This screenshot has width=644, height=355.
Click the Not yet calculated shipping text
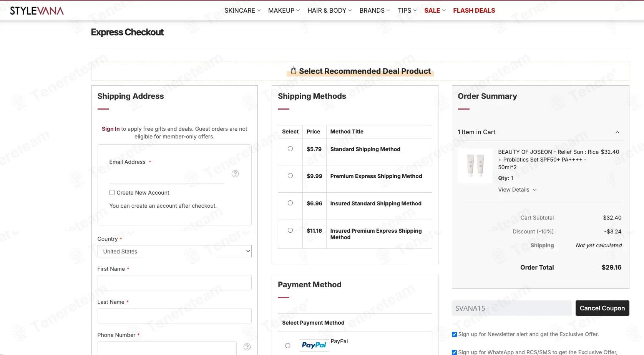[x=599, y=245]
